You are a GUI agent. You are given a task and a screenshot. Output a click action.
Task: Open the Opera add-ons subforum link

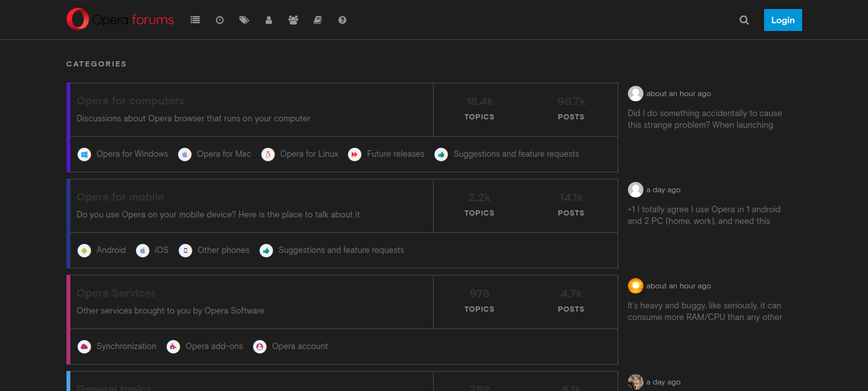214,346
